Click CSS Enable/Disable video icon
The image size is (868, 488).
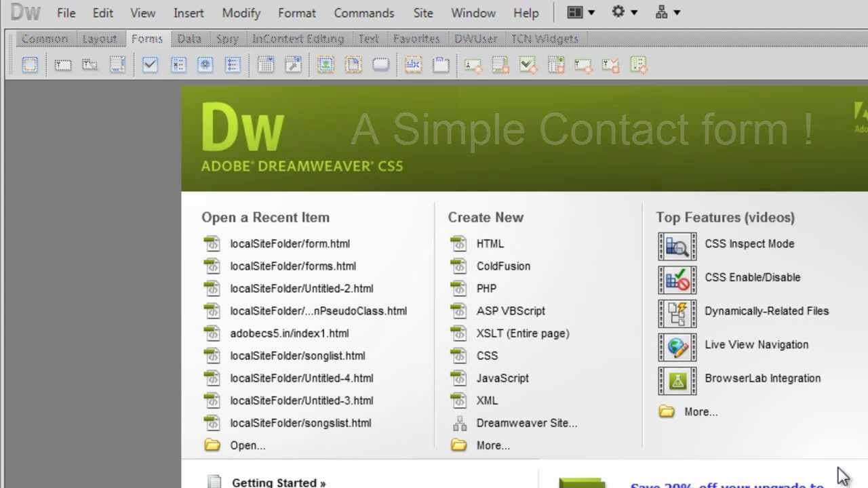(x=677, y=279)
